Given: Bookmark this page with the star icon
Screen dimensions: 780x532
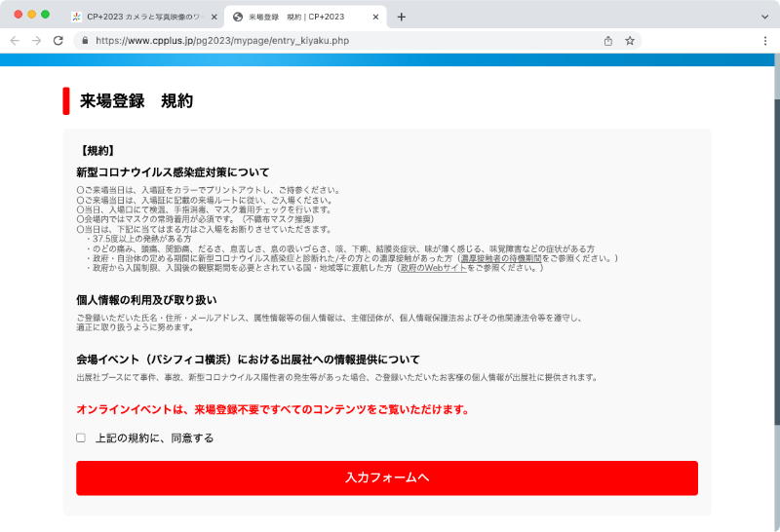Looking at the screenshot, I should (630, 41).
